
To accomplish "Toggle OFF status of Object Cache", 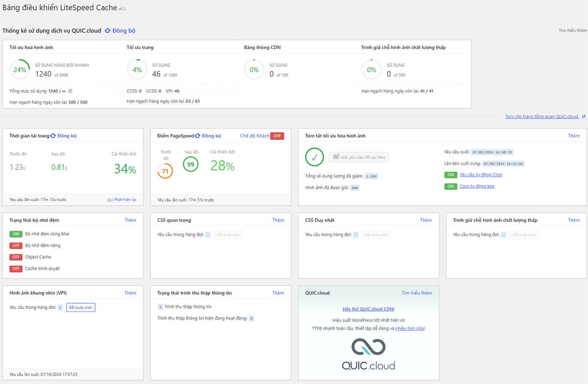I will click(16, 257).
